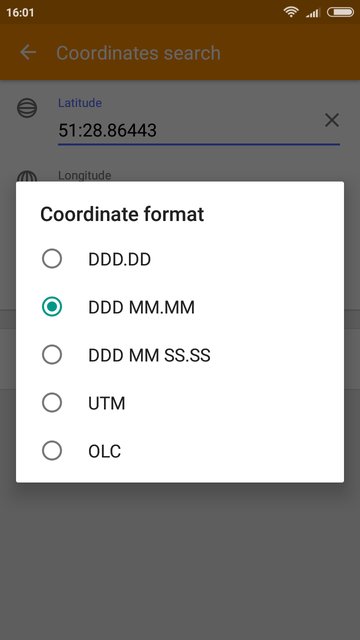Select the DDD MM SS.SS radio button
The height and width of the screenshot is (640, 360).
coord(52,355)
